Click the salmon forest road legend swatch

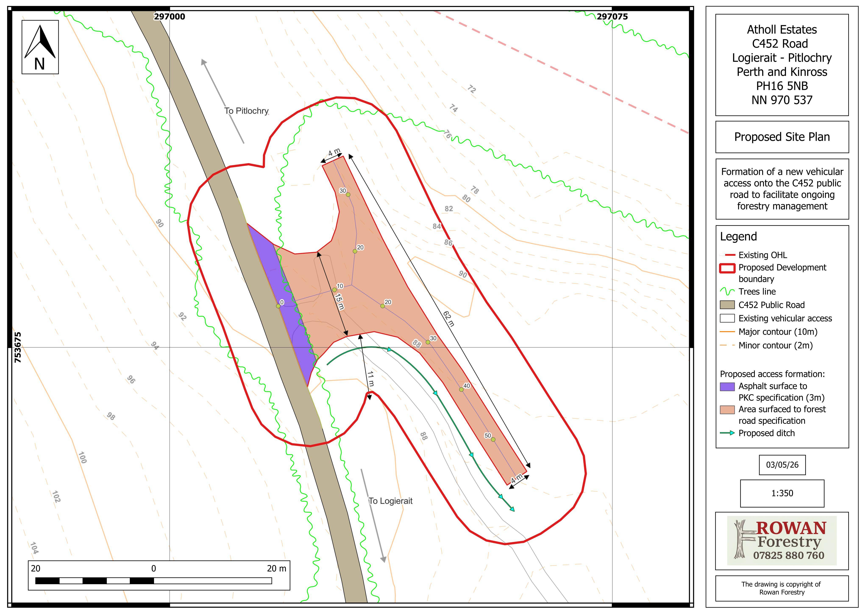click(727, 410)
